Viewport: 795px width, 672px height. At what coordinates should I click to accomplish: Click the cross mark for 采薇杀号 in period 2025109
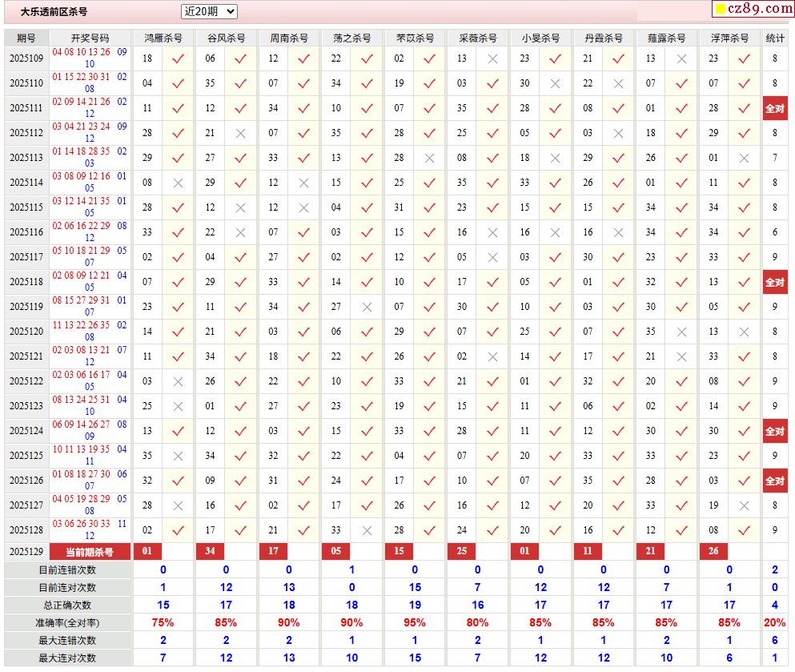pos(492,58)
